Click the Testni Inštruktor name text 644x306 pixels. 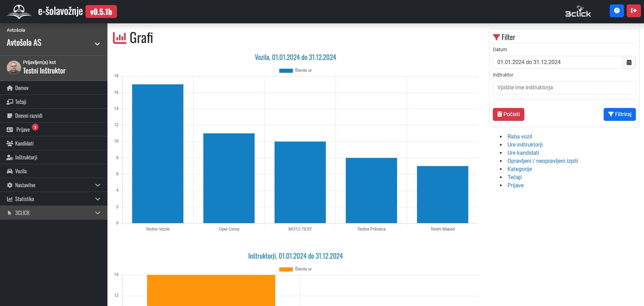[x=44, y=71]
